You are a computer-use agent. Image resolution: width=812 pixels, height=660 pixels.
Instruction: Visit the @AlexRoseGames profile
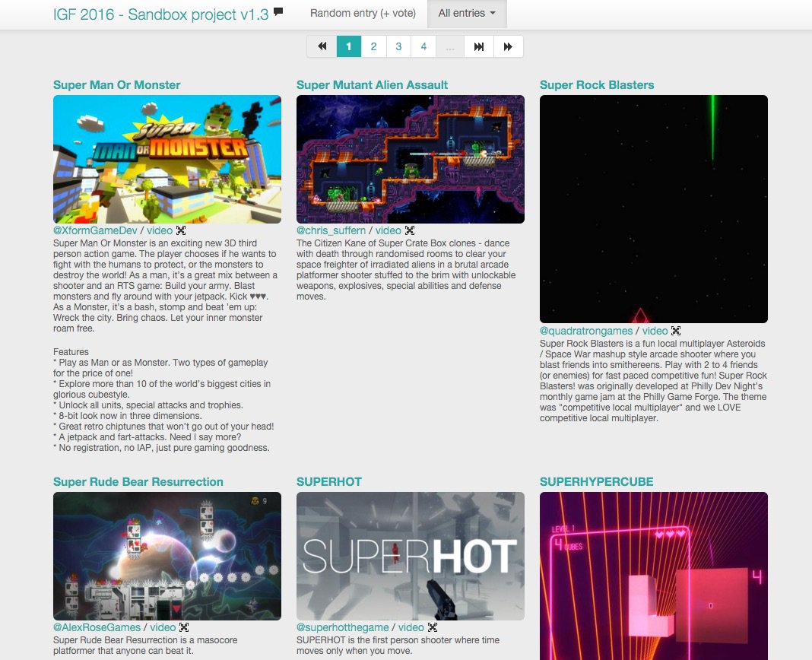pyautogui.click(x=97, y=627)
